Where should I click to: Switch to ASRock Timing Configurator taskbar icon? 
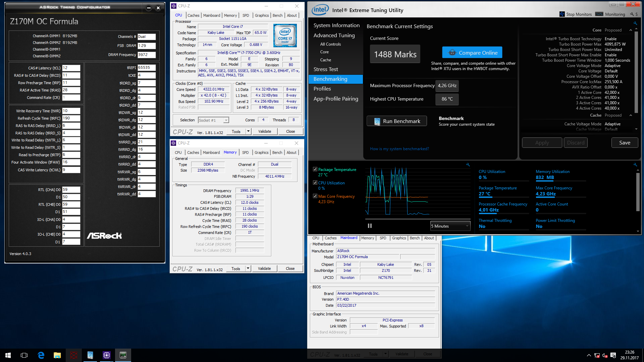click(x=74, y=355)
